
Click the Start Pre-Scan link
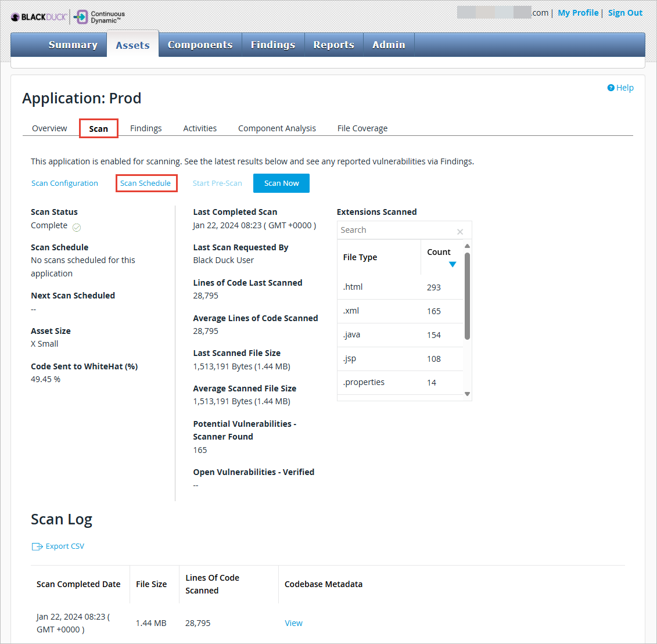(x=217, y=183)
